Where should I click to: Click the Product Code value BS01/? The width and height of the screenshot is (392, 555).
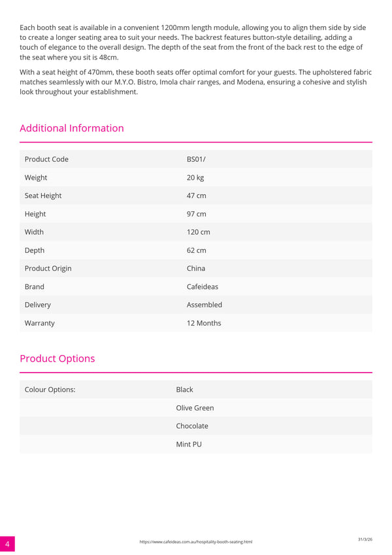click(x=196, y=160)
